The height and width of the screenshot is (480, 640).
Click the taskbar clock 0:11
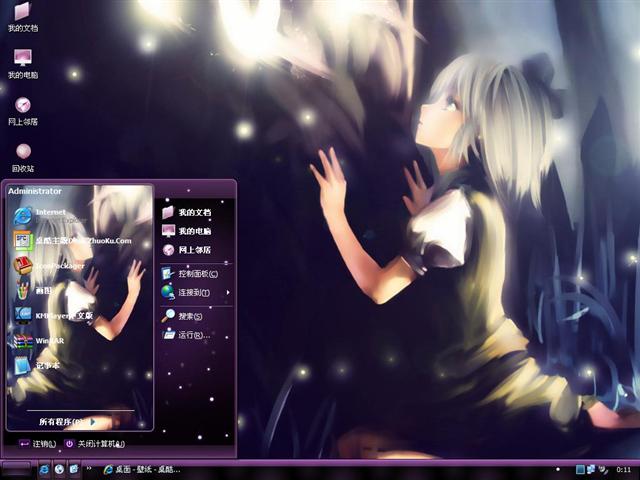coord(623,470)
